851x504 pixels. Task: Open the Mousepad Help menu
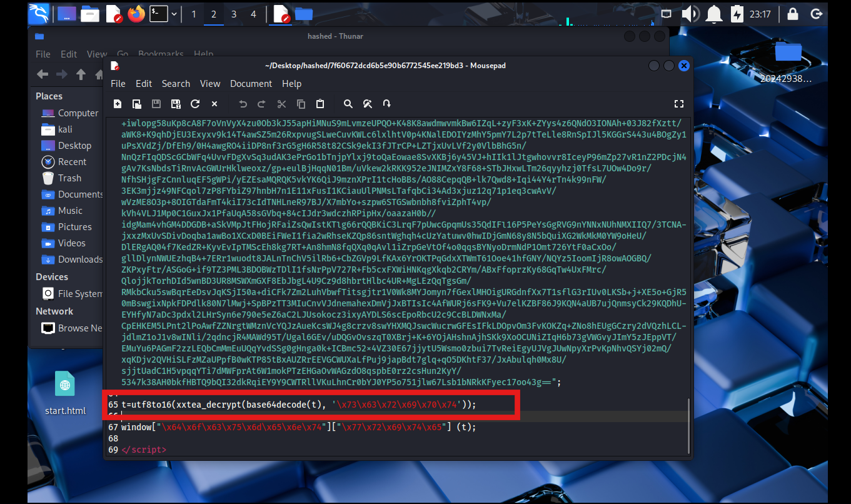pyautogui.click(x=291, y=84)
